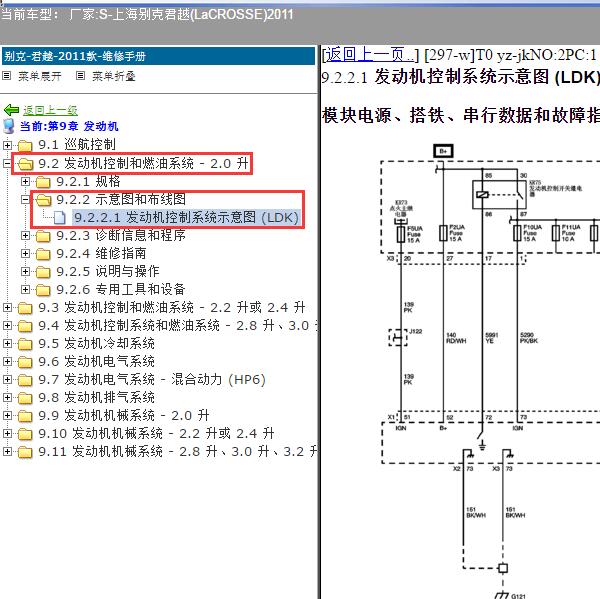Viewport: 600px width, 599px height.
Task: Click folder icon for 9.2.4 维修指南
Action: coord(43,254)
